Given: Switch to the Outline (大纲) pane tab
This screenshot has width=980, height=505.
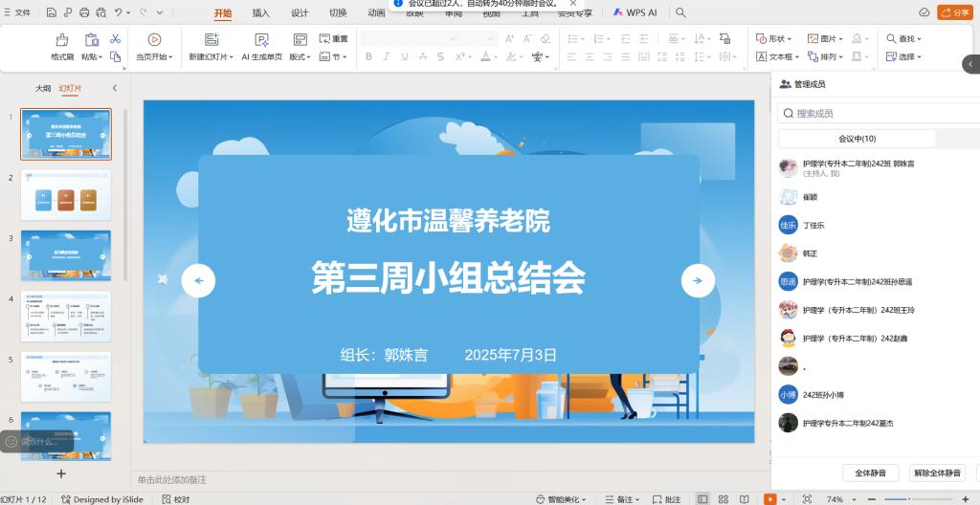Looking at the screenshot, I should (x=43, y=88).
